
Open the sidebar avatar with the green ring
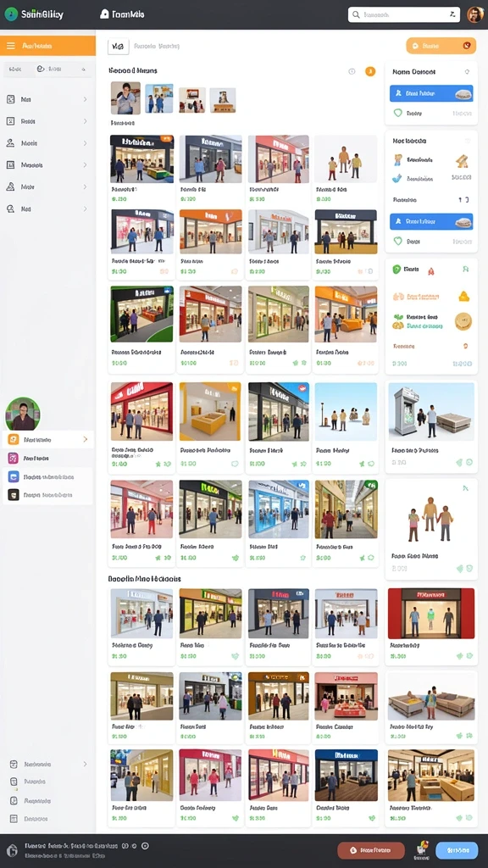23,414
